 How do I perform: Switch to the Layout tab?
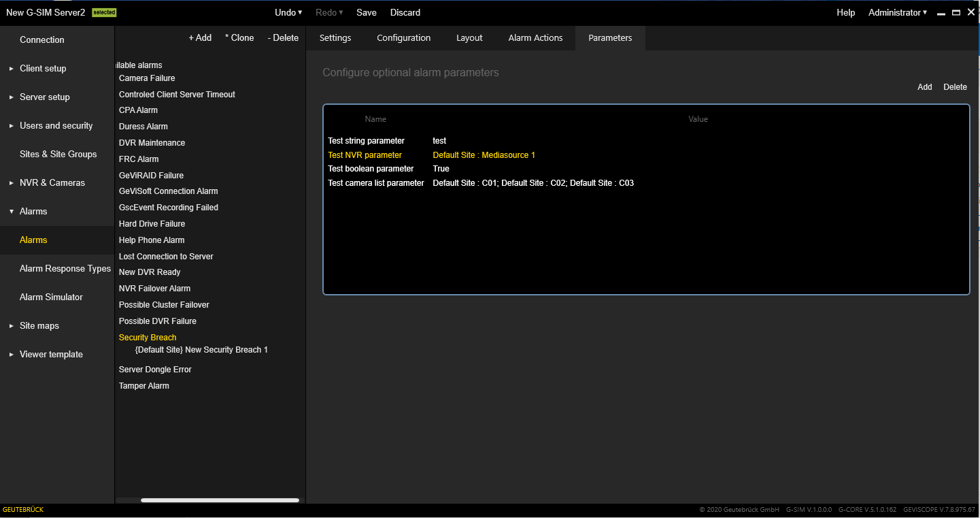[469, 38]
